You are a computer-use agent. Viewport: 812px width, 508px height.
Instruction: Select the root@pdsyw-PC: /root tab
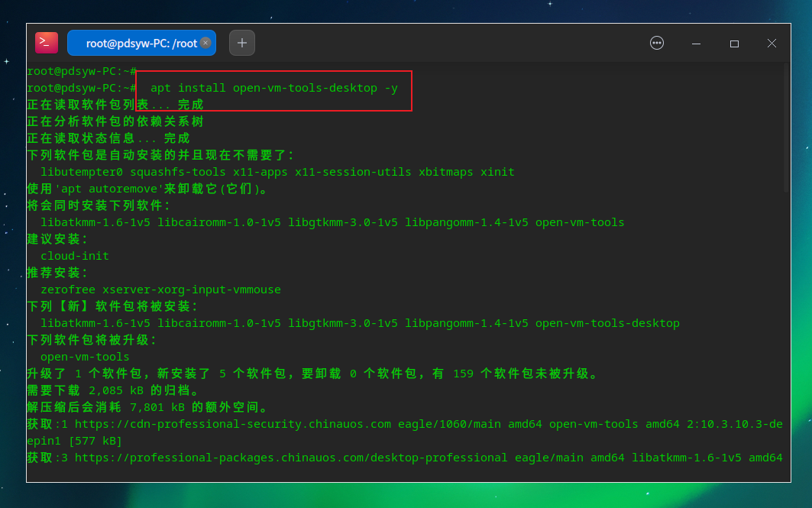tap(137, 43)
